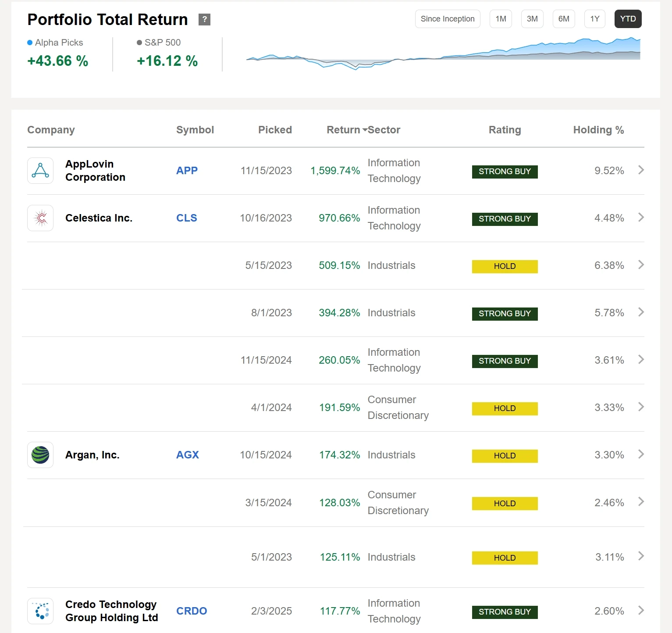672x633 pixels.
Task: Expand the Argan row chevron
Action: click(641, 454)
